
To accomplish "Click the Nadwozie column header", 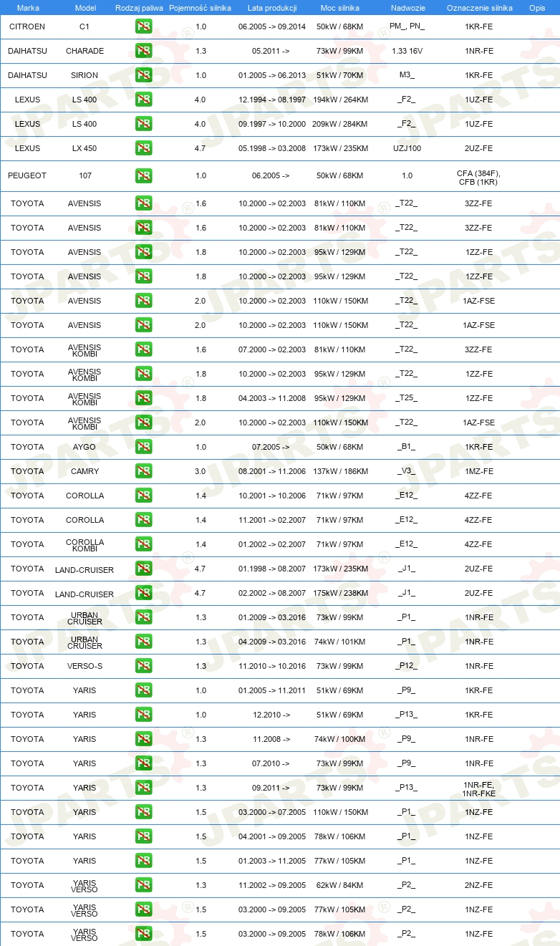I will point(407,7).
